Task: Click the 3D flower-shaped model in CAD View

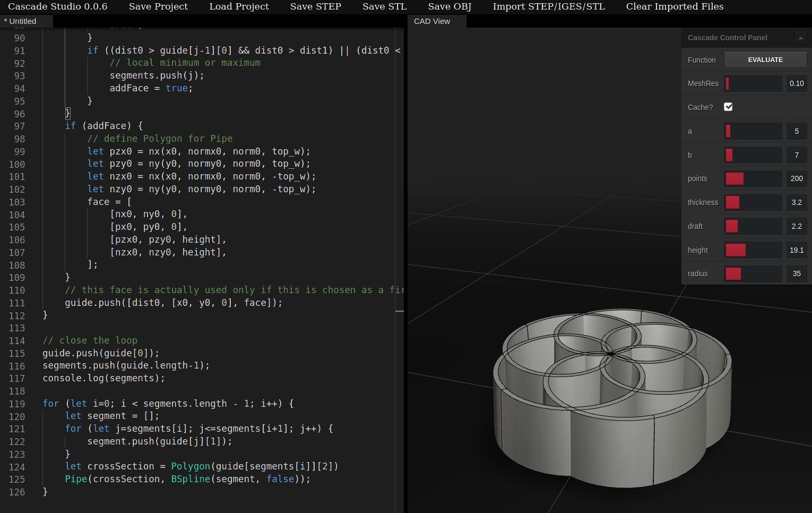Action: click(x=612, y=398)
